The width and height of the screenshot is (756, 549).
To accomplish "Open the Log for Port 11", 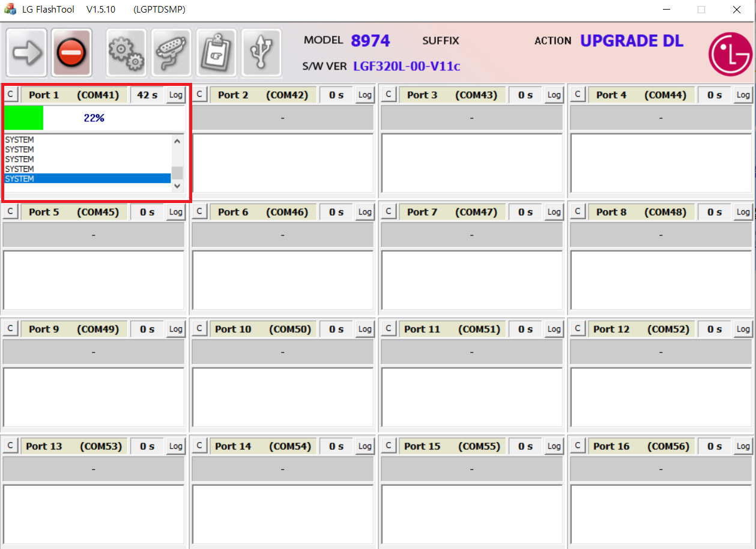I will tap(554, 329).
